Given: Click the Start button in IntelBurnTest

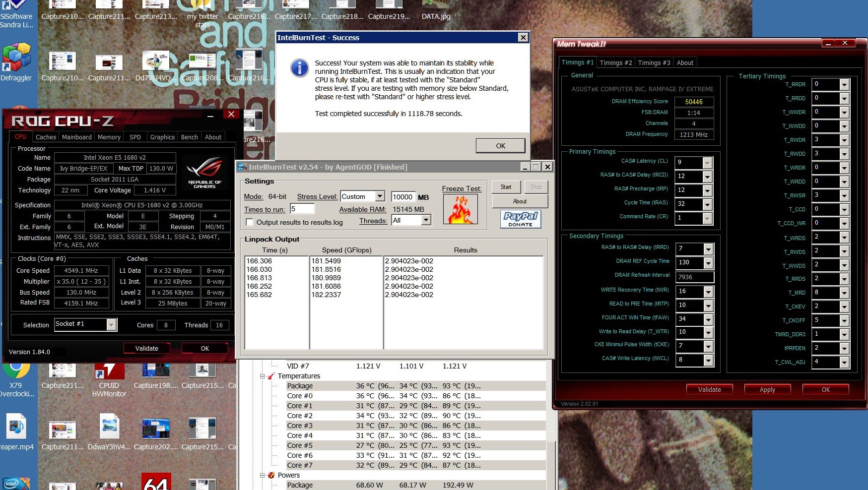Looking at the screenshot, I should point(506,187).
